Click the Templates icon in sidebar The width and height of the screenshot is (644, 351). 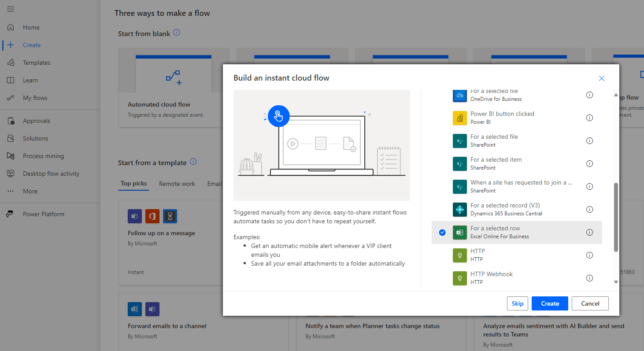[11, 63]
